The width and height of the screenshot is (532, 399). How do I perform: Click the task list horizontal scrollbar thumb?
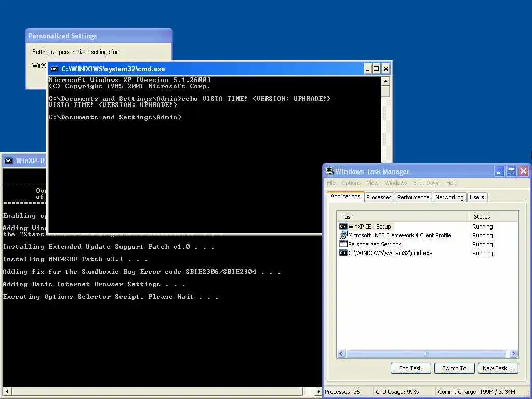[x=426, y=354]
